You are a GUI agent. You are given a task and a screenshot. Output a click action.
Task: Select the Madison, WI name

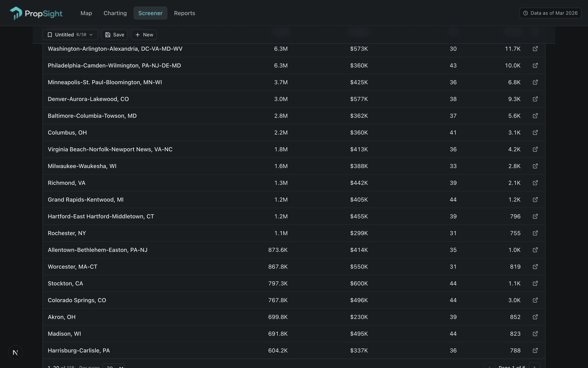click(x=64, y=334)
